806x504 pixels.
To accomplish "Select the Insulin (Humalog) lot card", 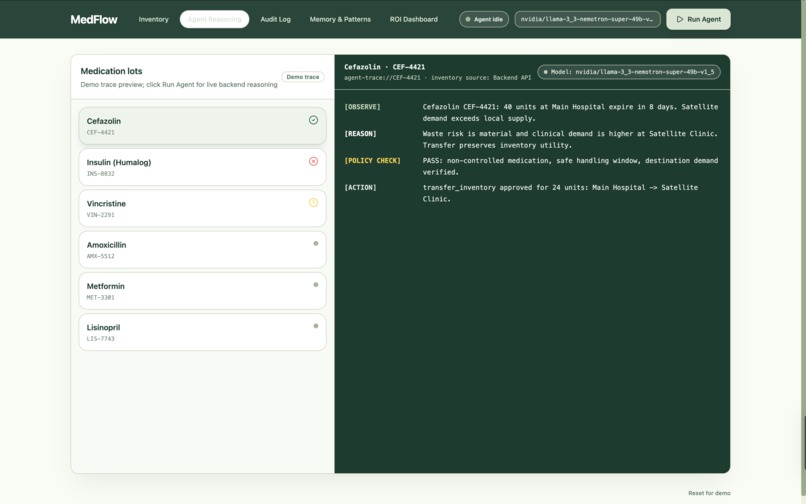I will pyautogui.click(x=203, y=167).
